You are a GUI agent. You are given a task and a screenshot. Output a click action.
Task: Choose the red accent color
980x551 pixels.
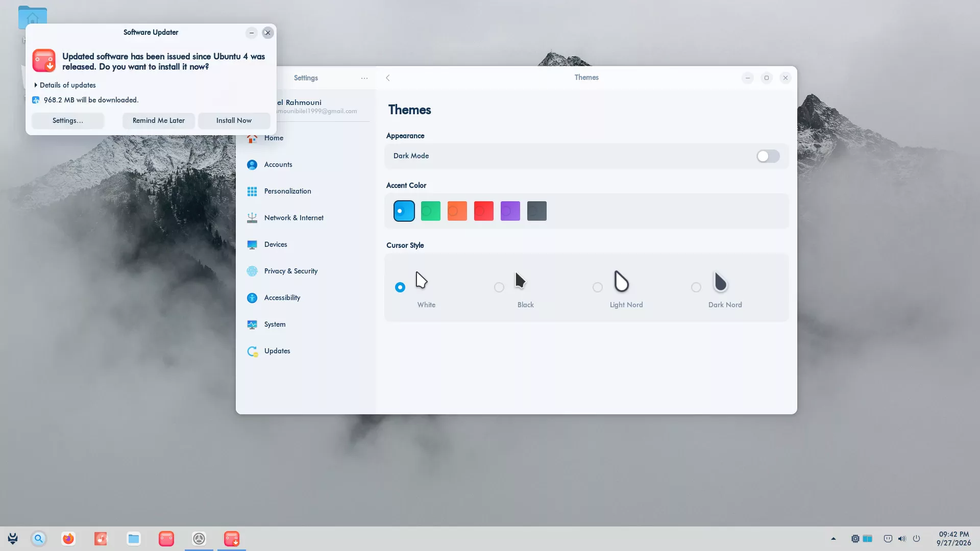(484, 211)
